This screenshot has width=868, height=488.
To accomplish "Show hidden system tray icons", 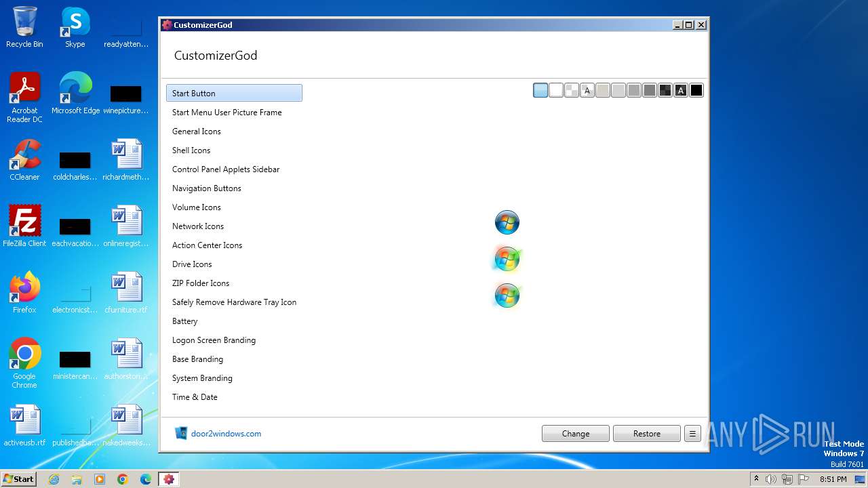I will pos(756,479).
